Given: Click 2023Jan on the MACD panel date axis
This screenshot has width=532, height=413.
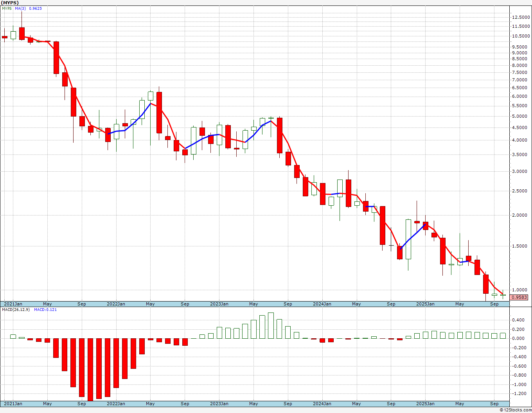Looking at the screenshot, I should pos(219,404).
